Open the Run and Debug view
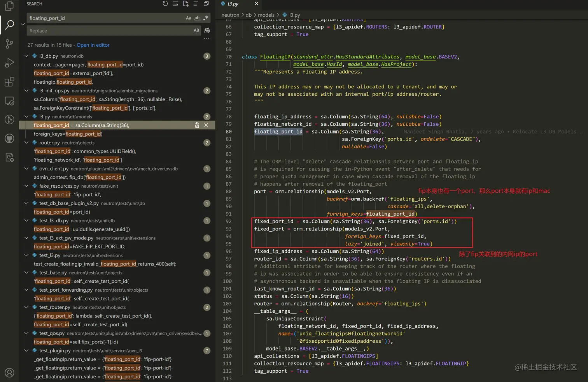This screenshot has width=588, height=382. pyautogui.click(x=9, y=63)
